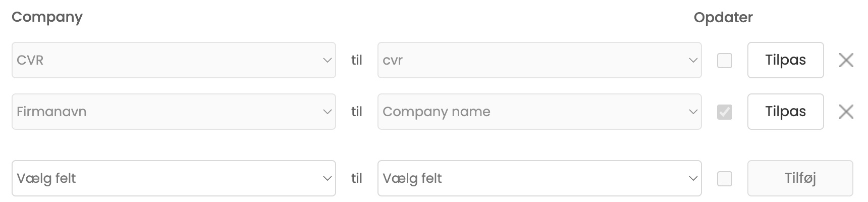Click the 'til' label in the Firmanavn row
The image size is (868, 202).
pyautogui.click(x=356, y=112)
